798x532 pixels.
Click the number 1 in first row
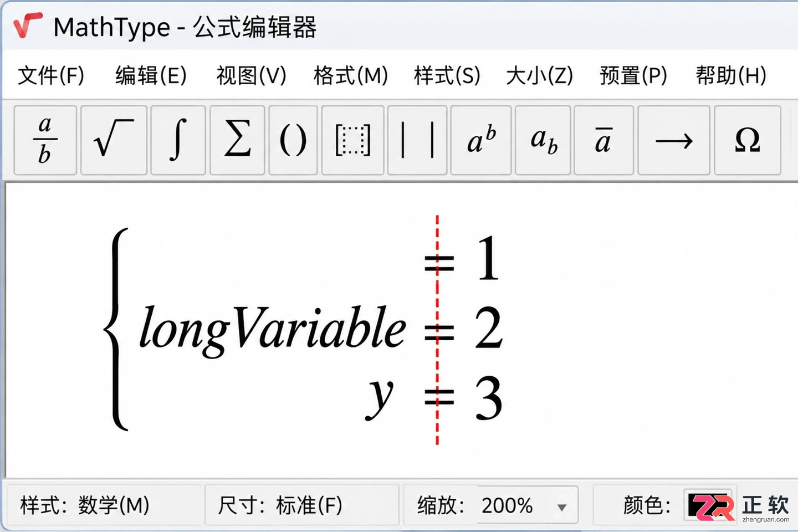(488, 258)
